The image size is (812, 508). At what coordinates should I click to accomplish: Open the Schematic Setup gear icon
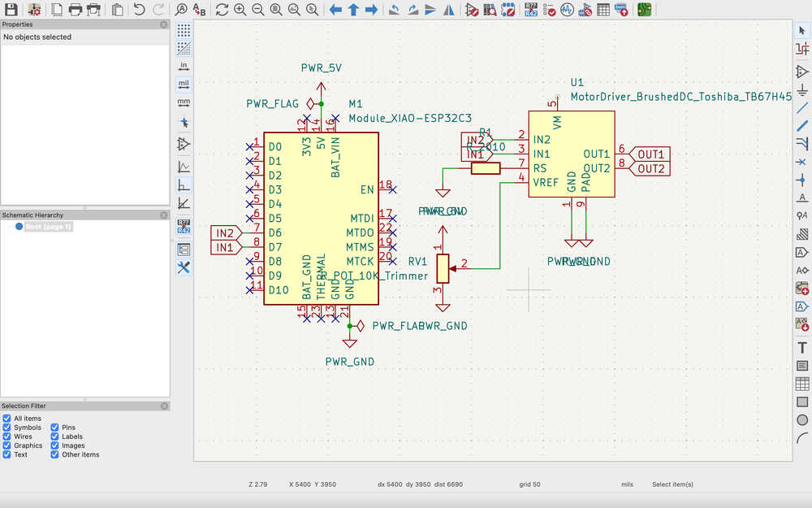click(x=35, y=10)
